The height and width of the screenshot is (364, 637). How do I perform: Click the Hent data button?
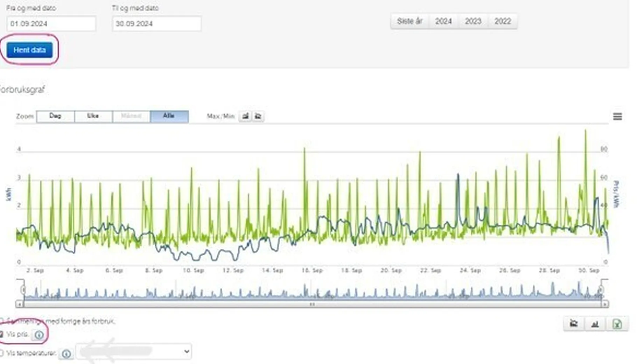tap(29, 50)
